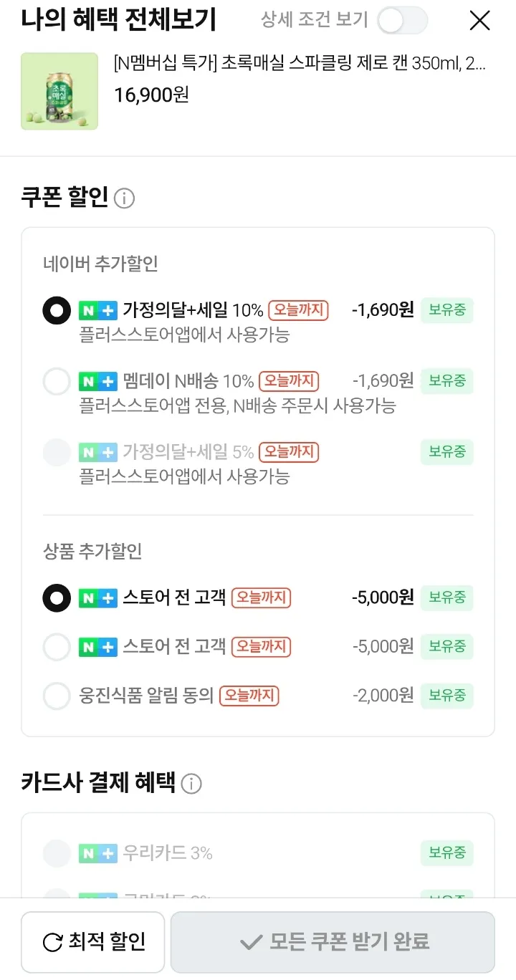Image resolution: width=516 pixels, height=980 pixels.
Task: Tap the info icon beside 쿠폰 할인
Action: 125,198
